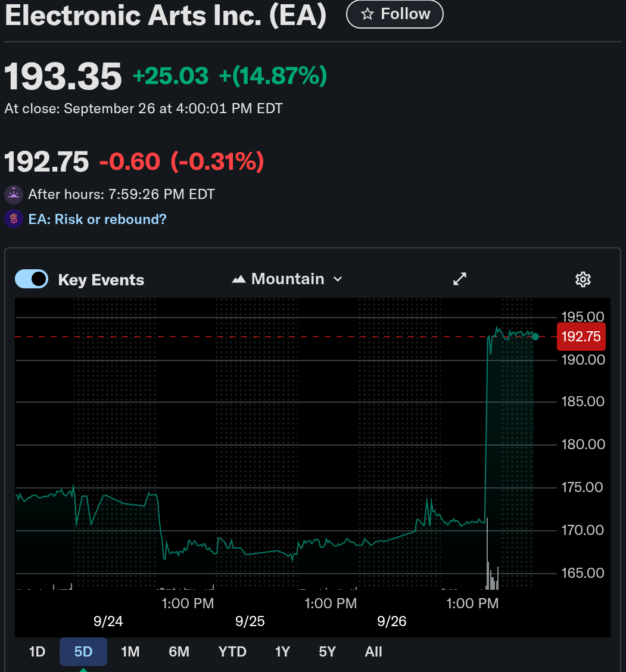Click the 185.00 axis label
626x672 pixels.
click(583, 402)
